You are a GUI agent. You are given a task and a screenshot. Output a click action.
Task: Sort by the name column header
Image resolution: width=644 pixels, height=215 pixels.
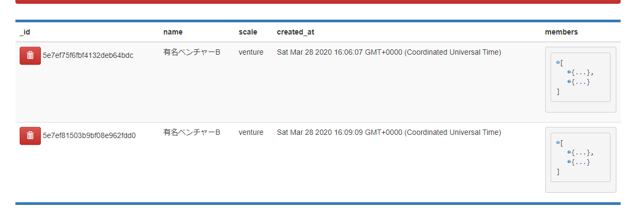[x=173, y=32]
